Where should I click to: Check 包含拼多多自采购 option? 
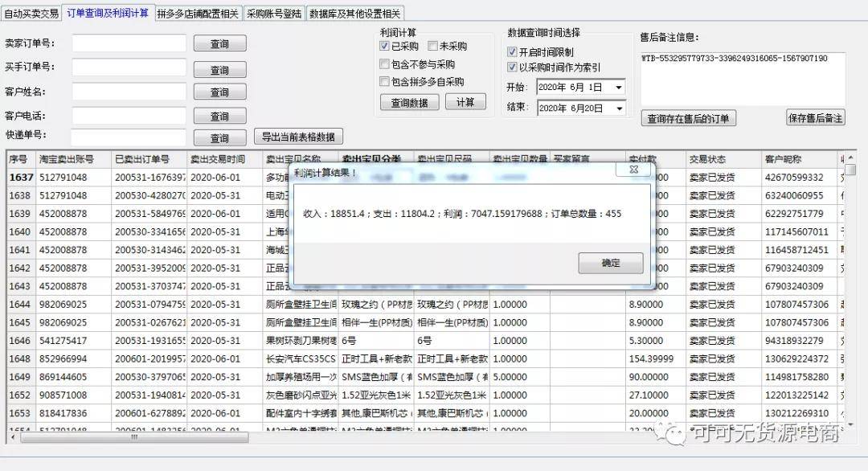(x=385, y=82)
